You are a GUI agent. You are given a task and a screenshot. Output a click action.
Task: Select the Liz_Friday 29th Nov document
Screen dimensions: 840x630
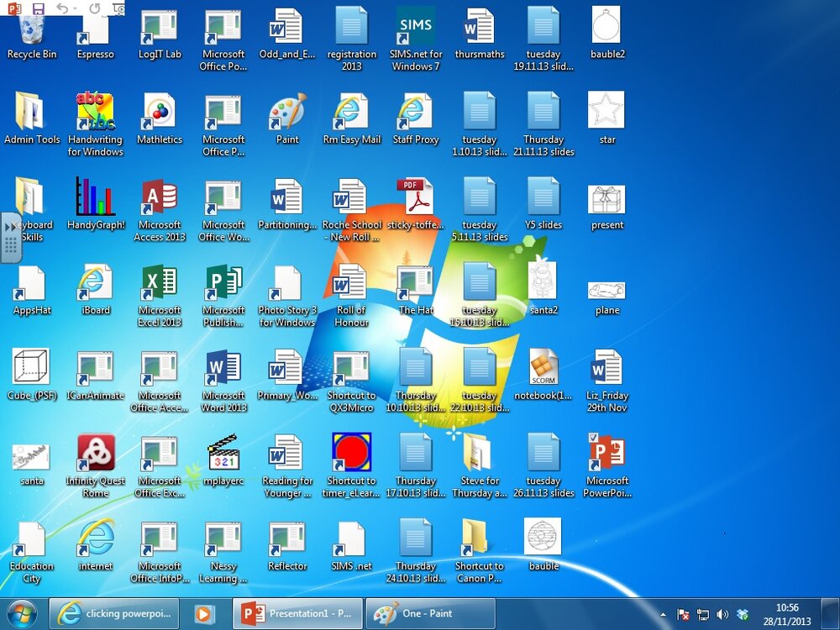(x=606, y=368)
